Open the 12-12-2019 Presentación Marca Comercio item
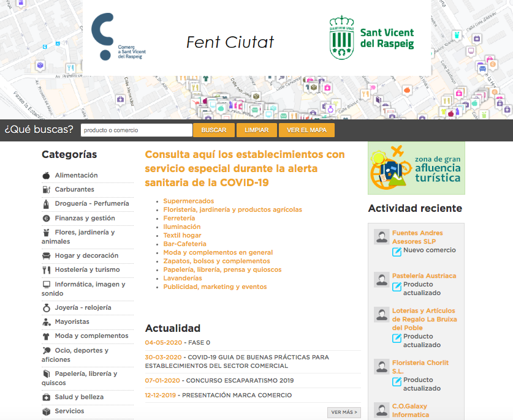Screen dimensions: 513x420 tap(218, 395)
